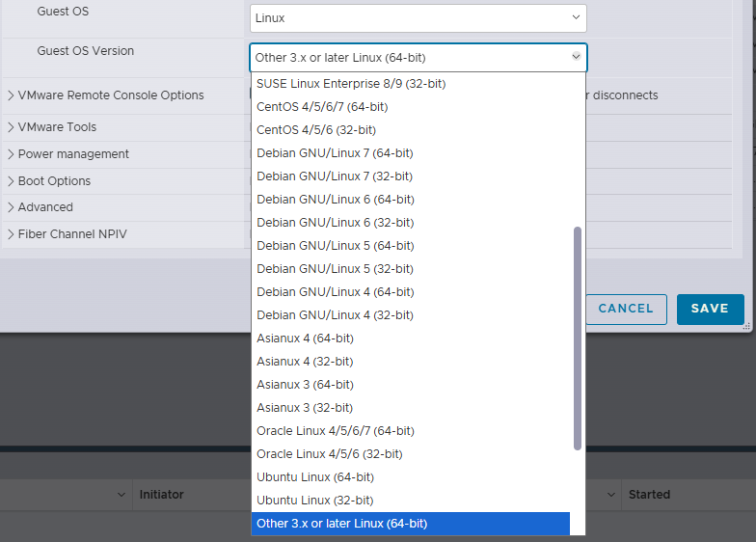The image size is (756, 542).
Task: Choose Debian GNU/Linux 6 (32-bit)
Action: tap(411, 222)
